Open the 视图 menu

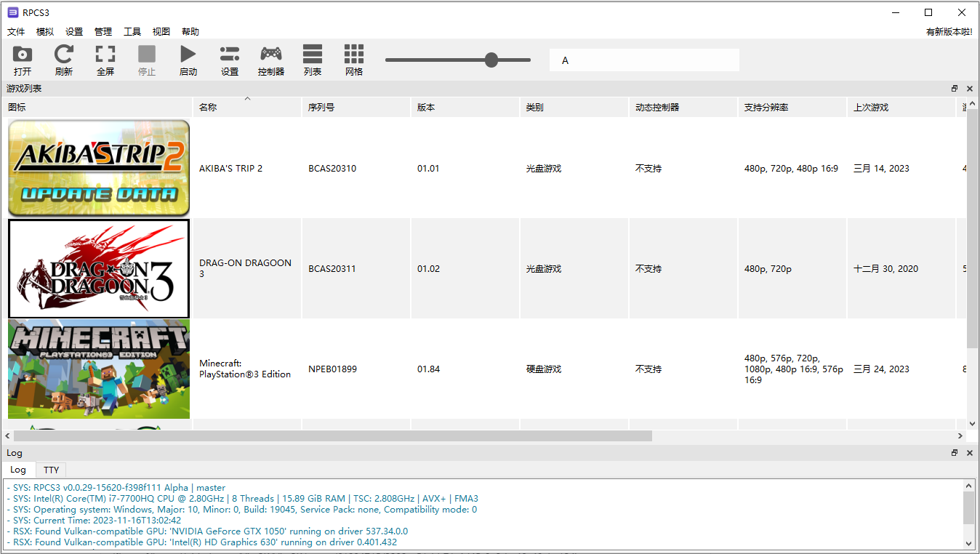point(161,32)
